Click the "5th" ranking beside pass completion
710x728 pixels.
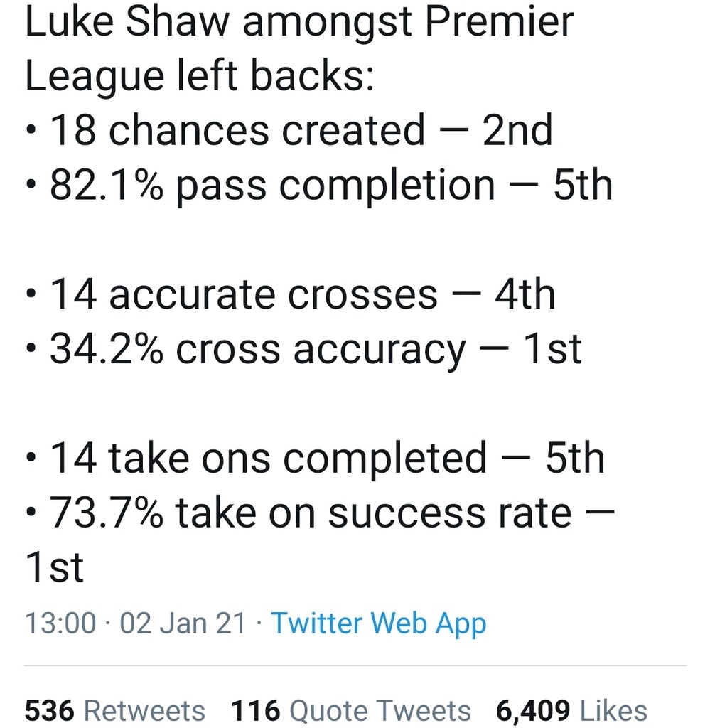[x=582, y=186]
